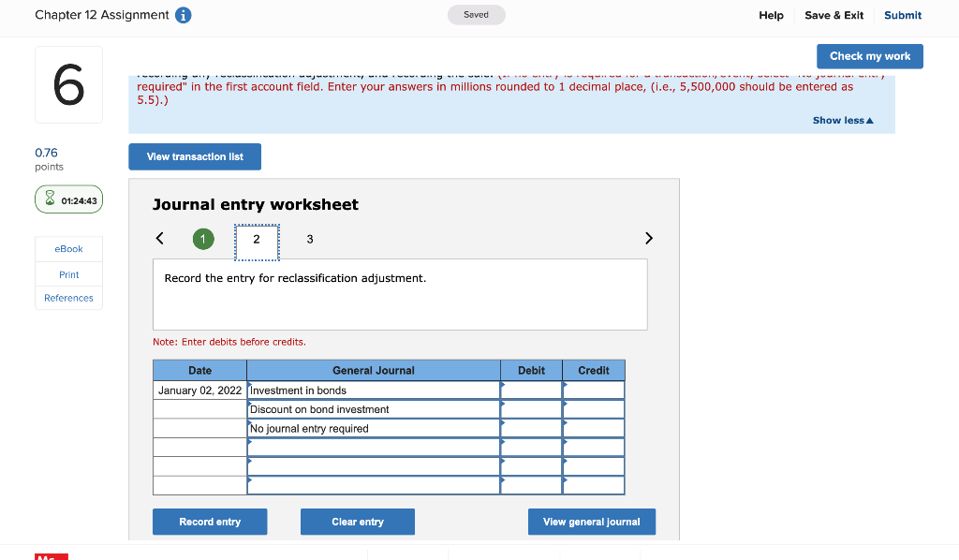Screen dimensions: 959x560
Task: Clear the journal entry with Clear entry
Action: click(357, 522)
